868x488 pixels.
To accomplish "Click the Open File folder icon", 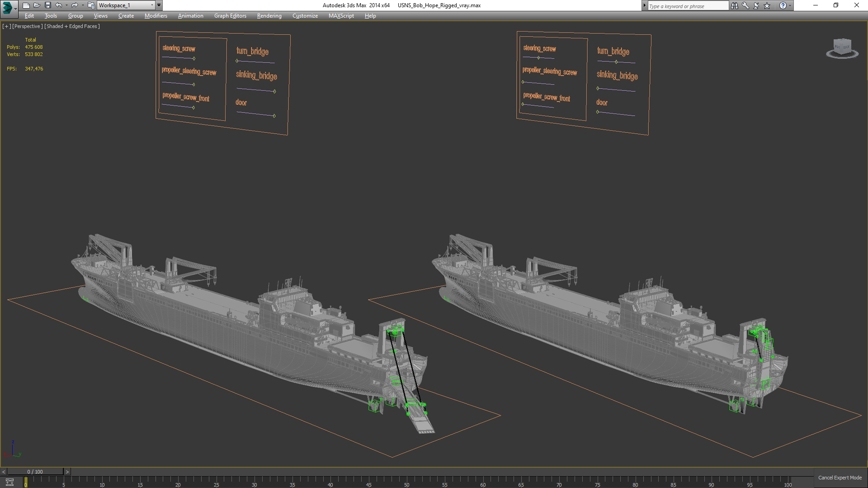I will coord(37,5).
